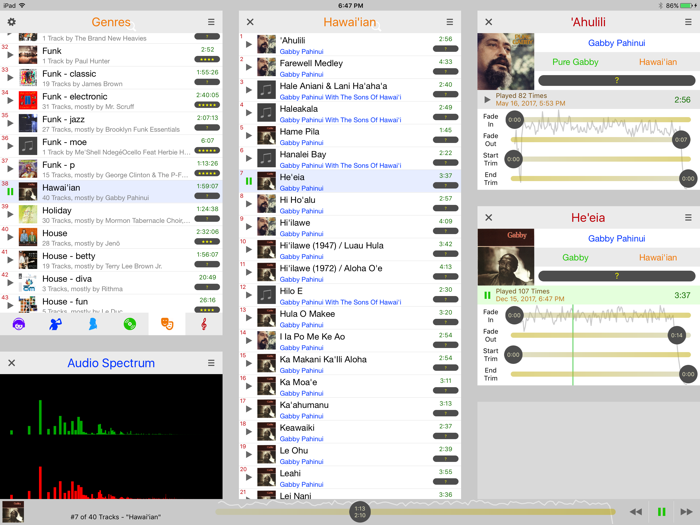Screen dimensions: 700x525
Task: Open the Playlists tab with headphones icon
Action: point(19,324)
